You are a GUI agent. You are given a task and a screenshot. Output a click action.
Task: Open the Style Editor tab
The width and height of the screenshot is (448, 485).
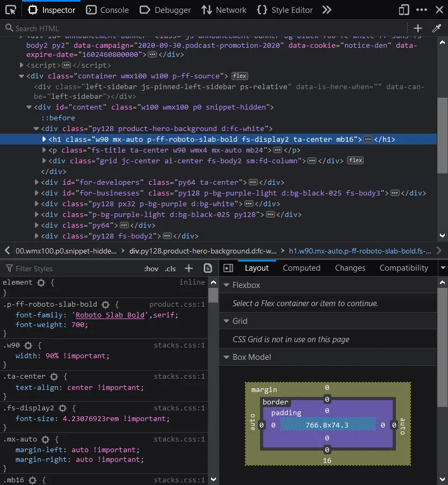[285, 10]
